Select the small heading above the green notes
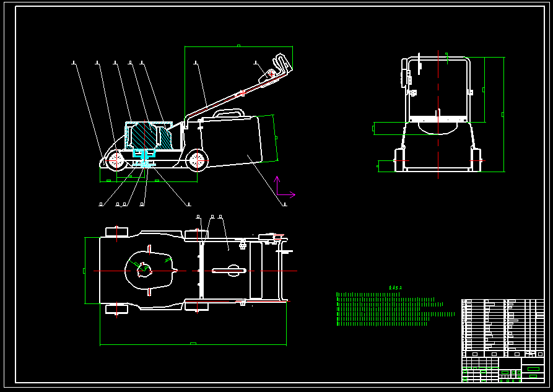The height and width of the screenshot is (392, 553). tap(395, 287)
